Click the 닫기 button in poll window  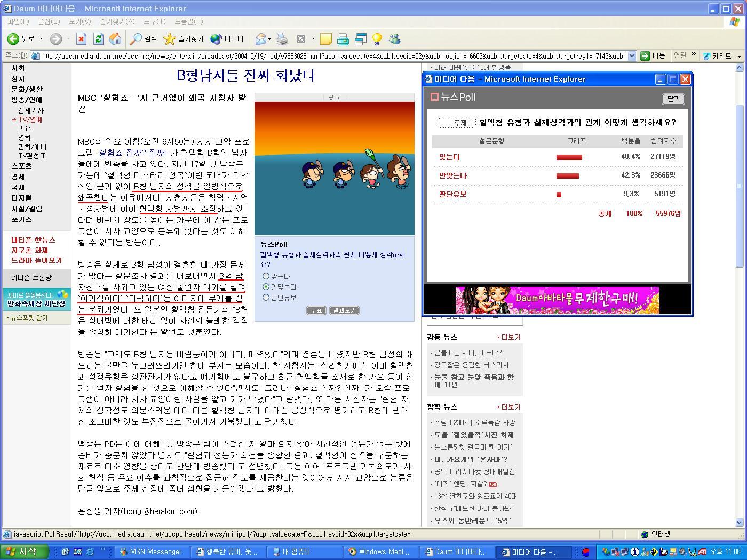[673, 99]
